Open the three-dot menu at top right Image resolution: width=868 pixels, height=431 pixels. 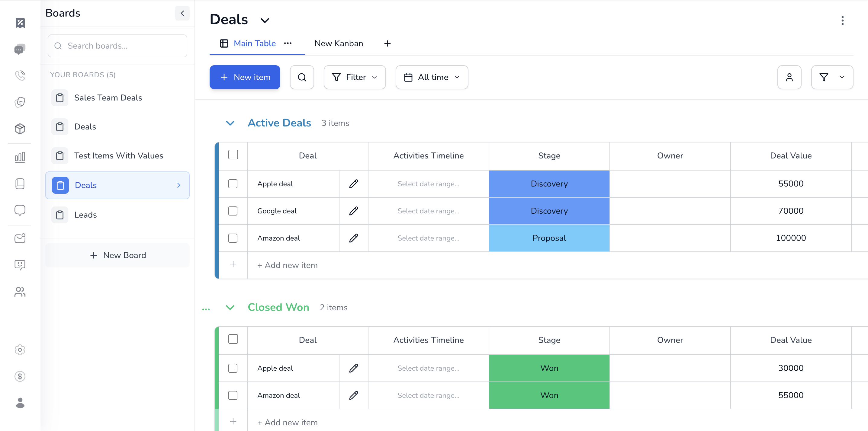click(x=842, y=21)
